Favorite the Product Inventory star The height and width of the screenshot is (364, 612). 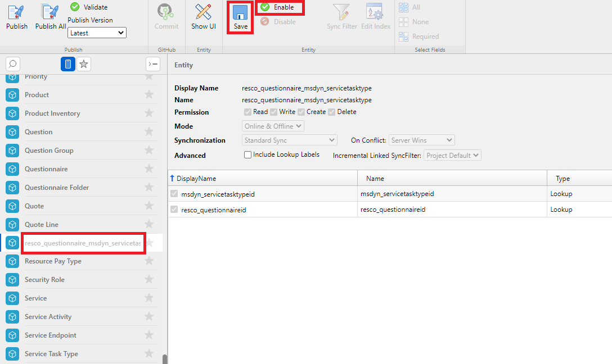tap(148, 113)
